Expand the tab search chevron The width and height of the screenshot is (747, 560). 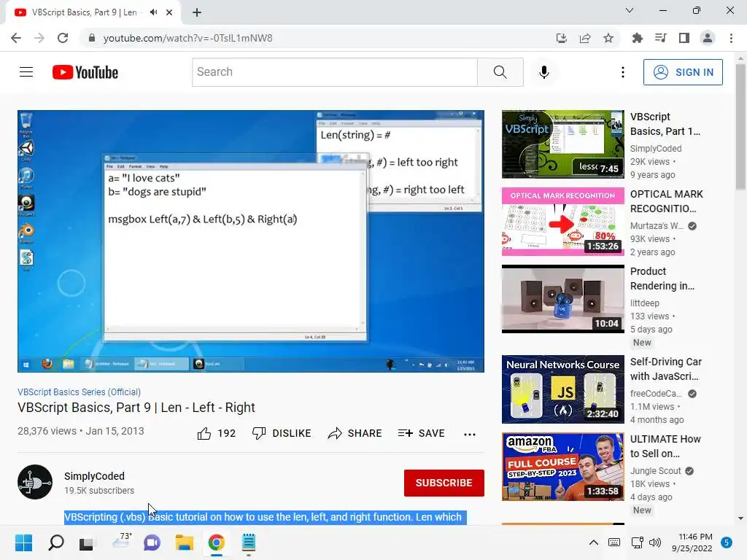630,10
